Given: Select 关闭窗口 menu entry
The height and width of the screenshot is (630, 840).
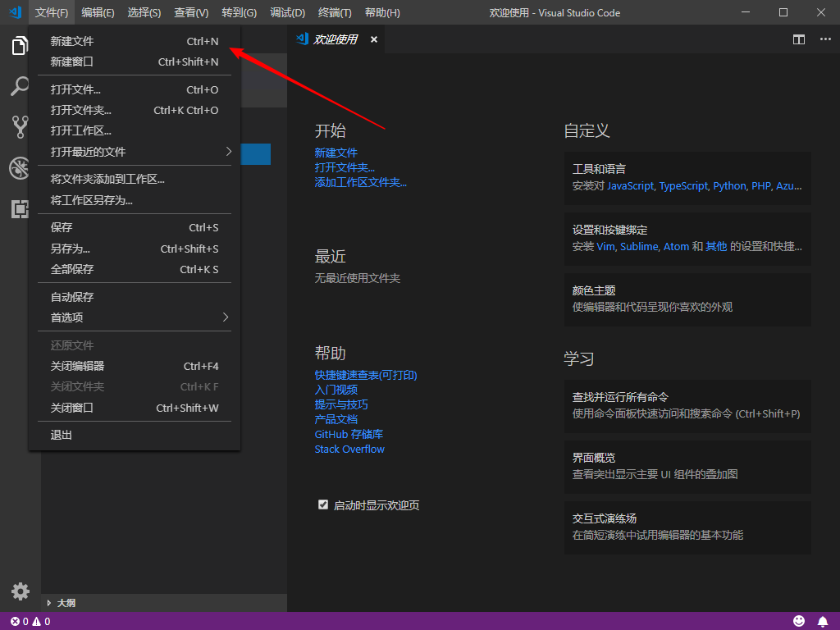Looking at the screenshot, I should click(135, 409).
